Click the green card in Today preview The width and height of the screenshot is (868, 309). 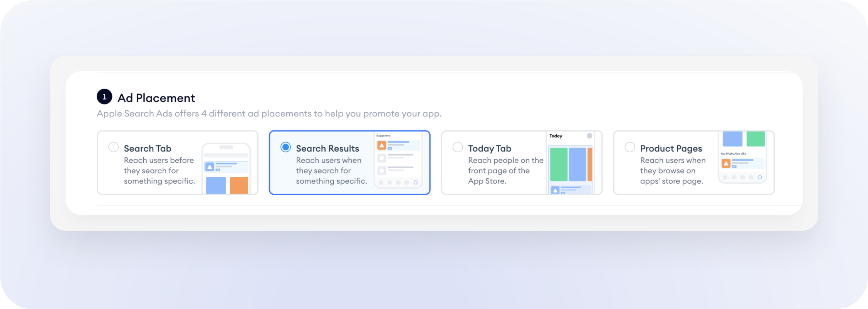point(559,164)
